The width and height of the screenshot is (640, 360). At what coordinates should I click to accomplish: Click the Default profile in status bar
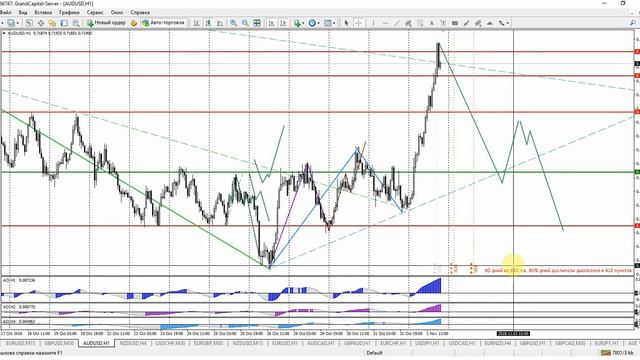point(374,353)
